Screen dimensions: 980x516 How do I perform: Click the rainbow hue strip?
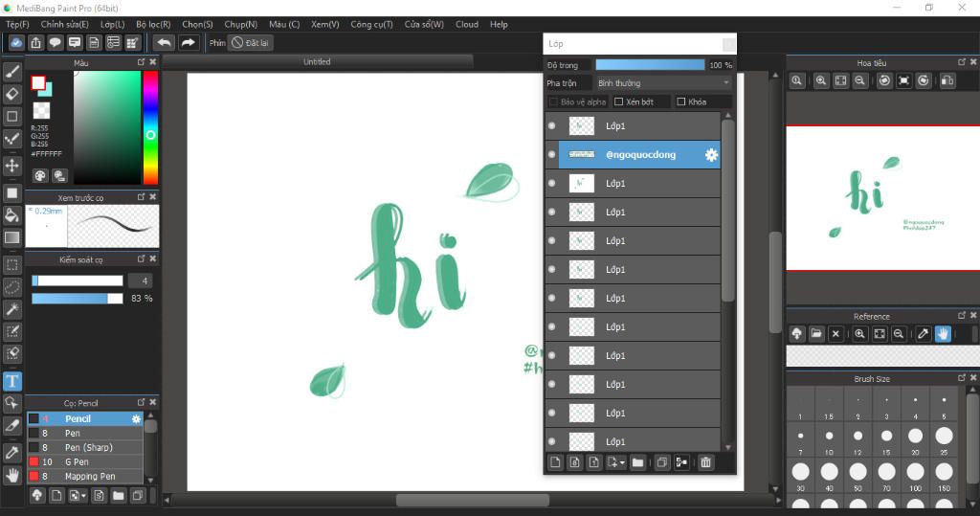[x=150, y=127]
